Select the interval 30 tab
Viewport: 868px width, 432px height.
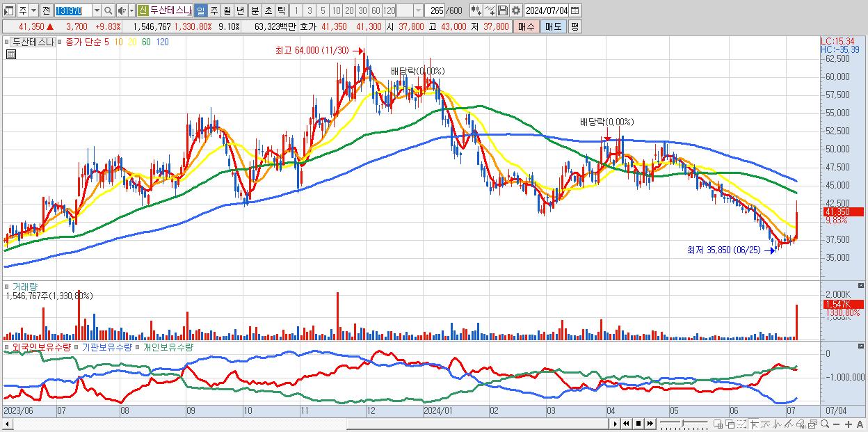pos(362,10)
